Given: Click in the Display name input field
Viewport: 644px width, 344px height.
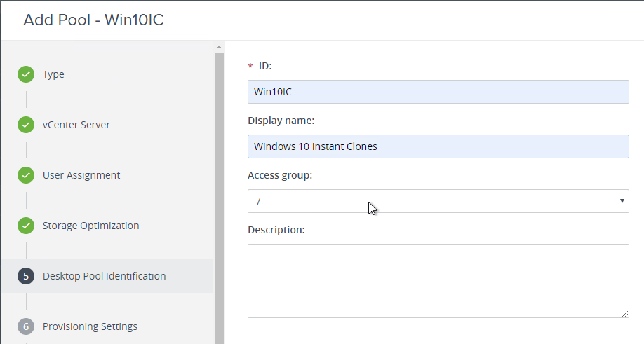Looking at the screenshot, I should pos(438,146).
